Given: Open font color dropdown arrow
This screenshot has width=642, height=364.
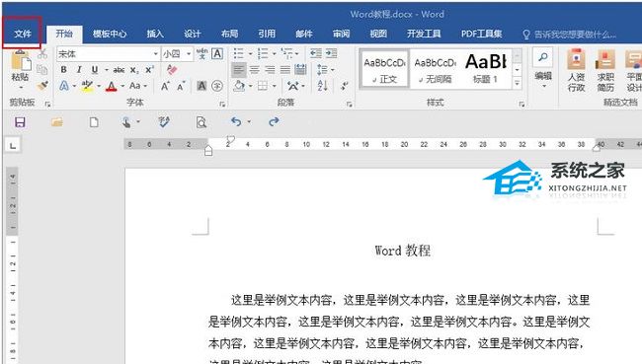Looking at the screenshot, I should point(122,86).
